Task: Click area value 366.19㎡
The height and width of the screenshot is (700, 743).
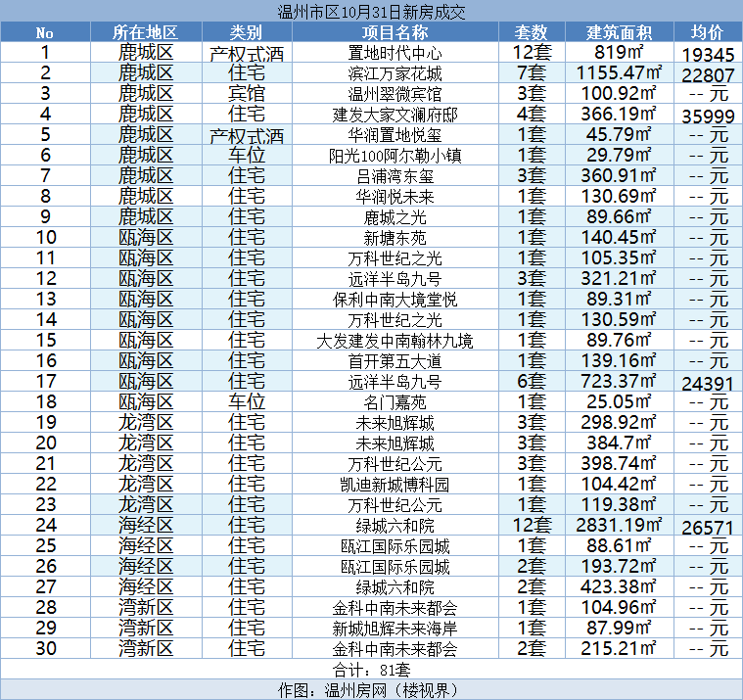Action: 619,114
